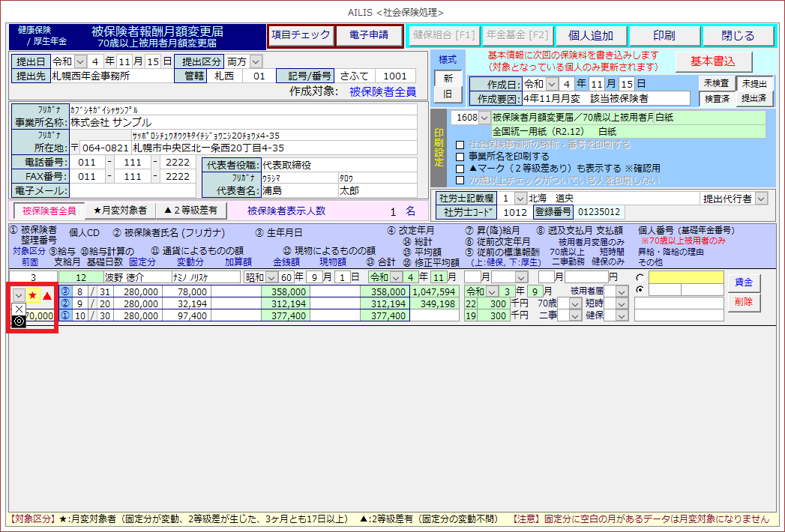Image resolution: width=785 pixels, height=532 pixels.
Task: Select the upper radio button beside the yellow field
Action: point(640,277)
